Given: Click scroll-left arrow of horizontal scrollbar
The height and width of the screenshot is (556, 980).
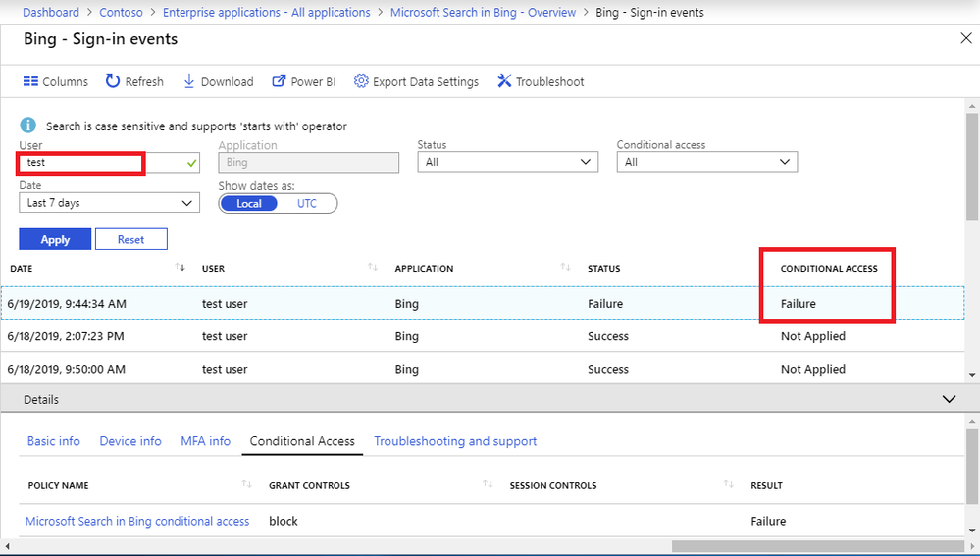Looking at the screenshot, I should [x=7, y=546].
